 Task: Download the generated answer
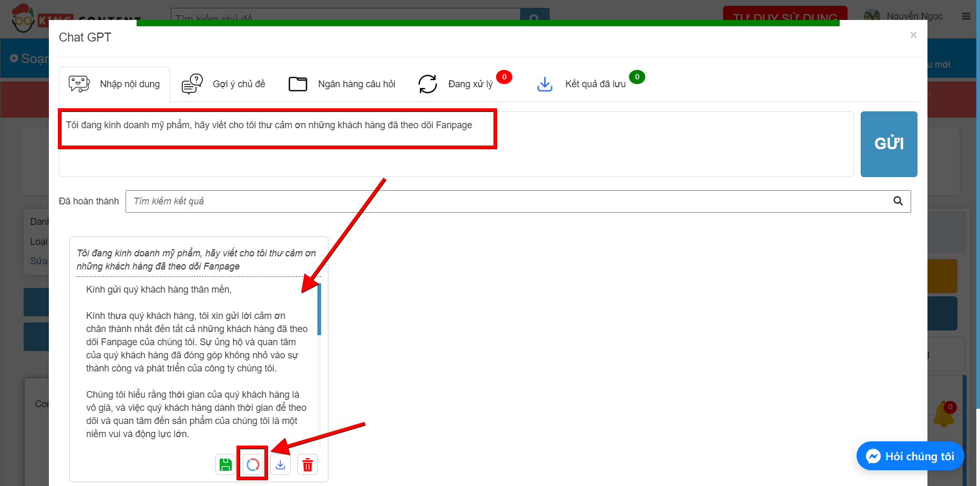[281, 464]
